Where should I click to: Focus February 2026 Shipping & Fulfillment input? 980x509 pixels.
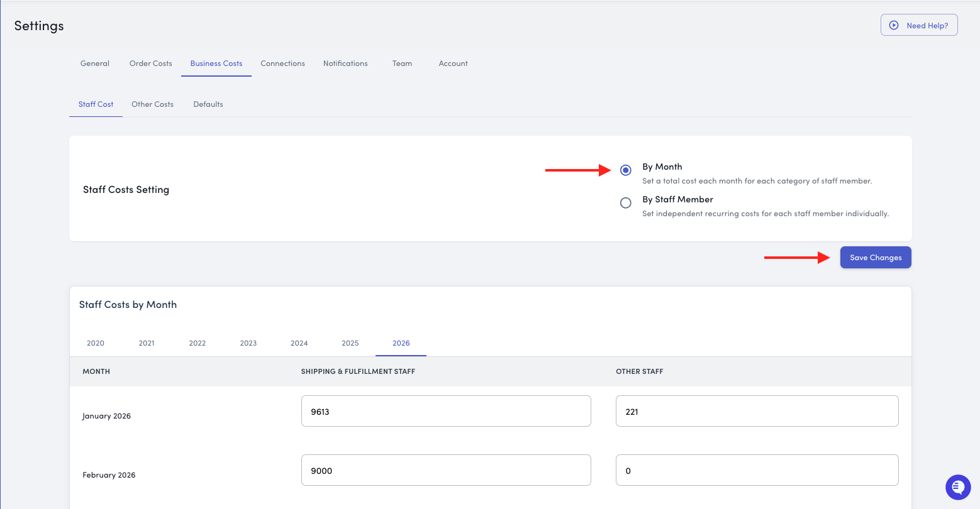click(446, 471)
